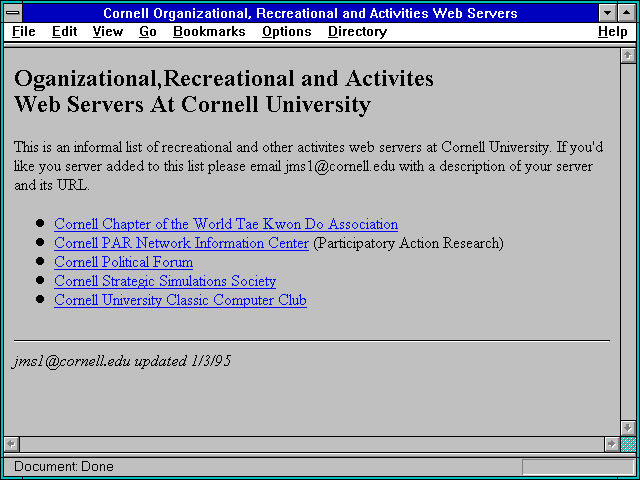
Task: Open the Options menu
Action: pyautogui.click(x=287, y=32)
